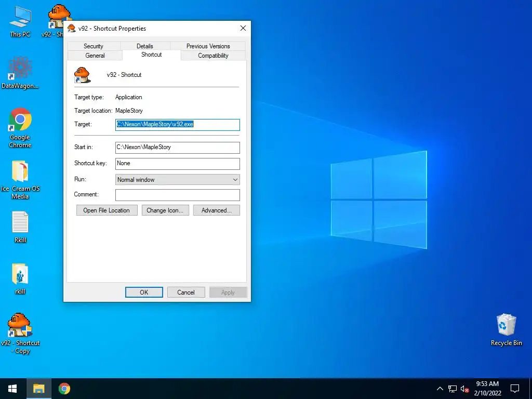The image size is (532, 399).
Task: Click the 'v92 - Shortcut' name text
Action: [x=124, y=75]
